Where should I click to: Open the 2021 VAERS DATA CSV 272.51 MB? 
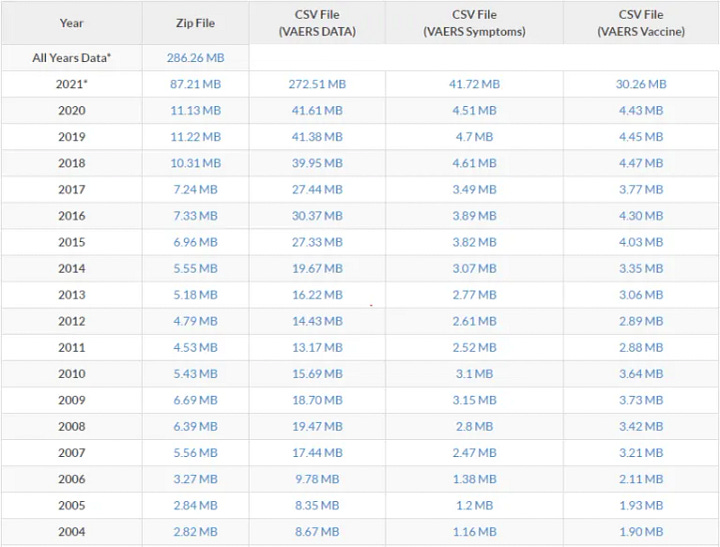317,84
